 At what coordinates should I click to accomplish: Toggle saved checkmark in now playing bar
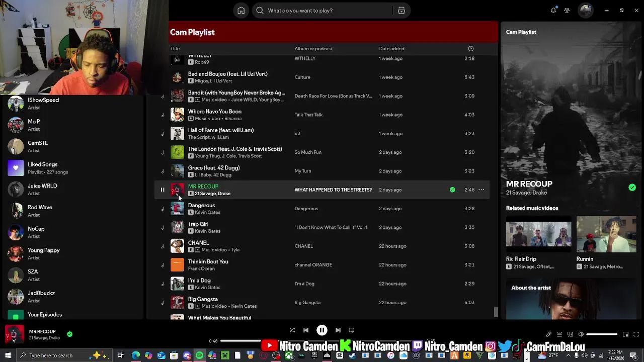[x=70, y=334]
